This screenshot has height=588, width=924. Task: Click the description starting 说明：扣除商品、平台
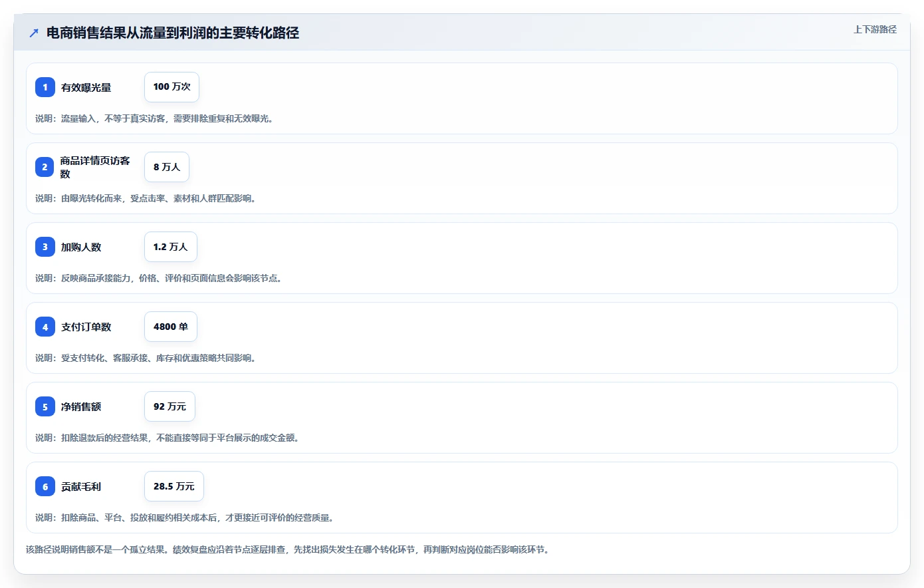(186, 517)
